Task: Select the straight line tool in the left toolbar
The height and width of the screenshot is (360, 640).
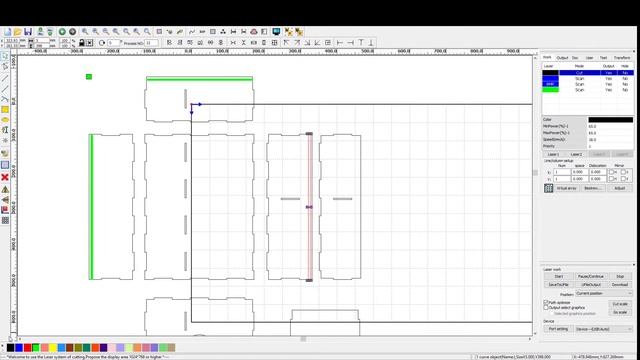Action: click(x=5, y=78)
